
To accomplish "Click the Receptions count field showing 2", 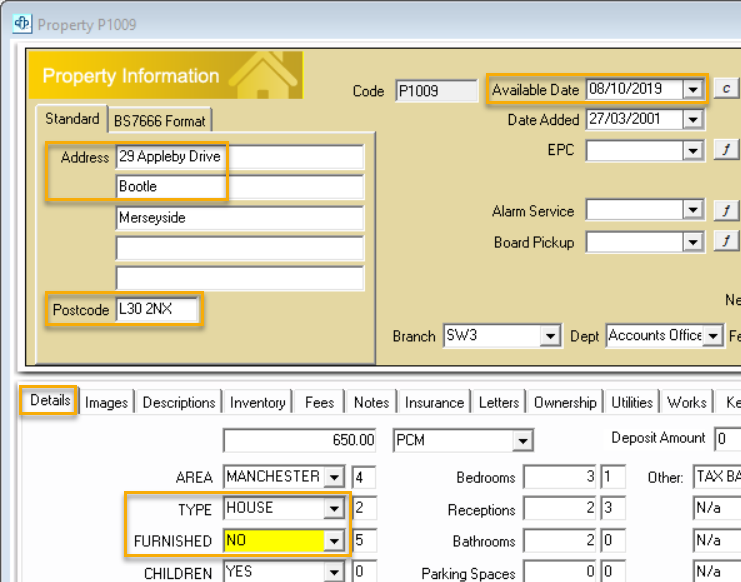I will point(560,508).
